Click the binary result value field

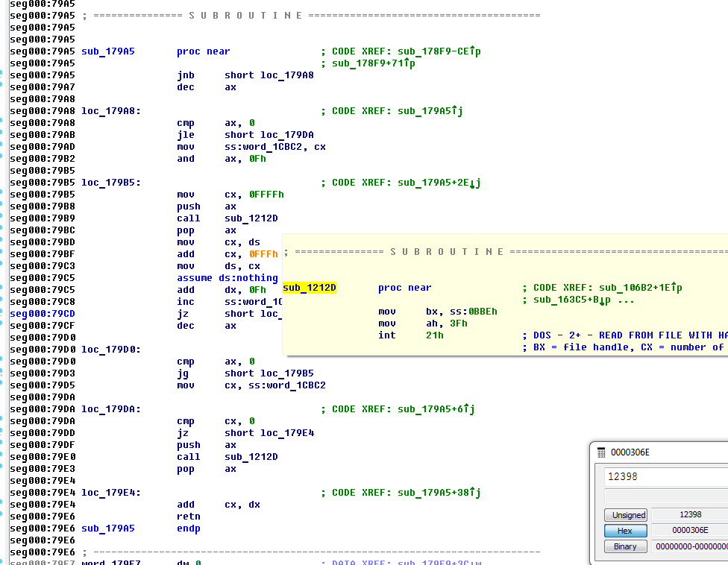tap(688, 546)
